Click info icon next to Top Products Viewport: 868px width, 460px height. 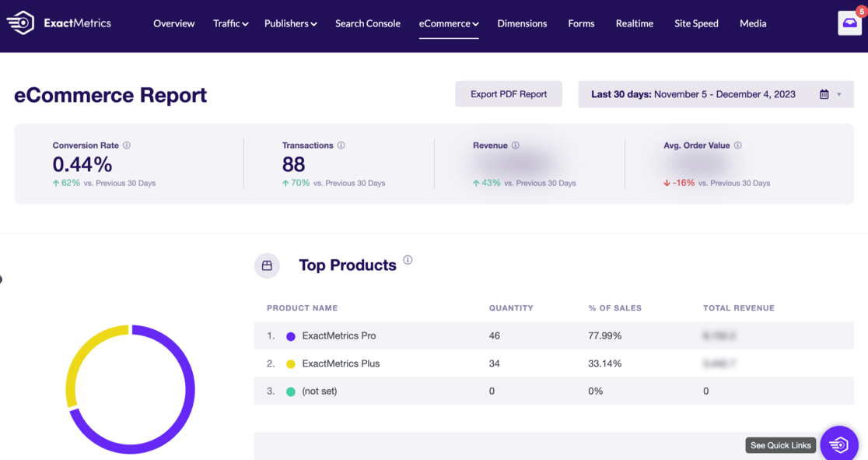pyautogui.click(x=408, y=260)
